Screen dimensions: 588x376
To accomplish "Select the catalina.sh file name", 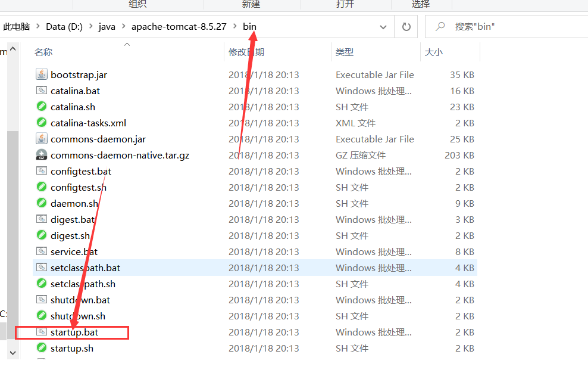I will tap(73, 107).
